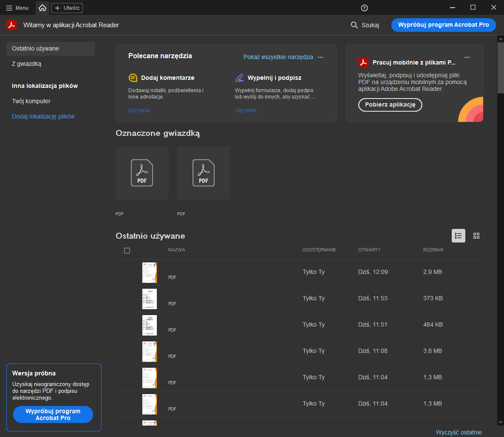
Task: Switch to grid view icon
Action: [476, 236]
